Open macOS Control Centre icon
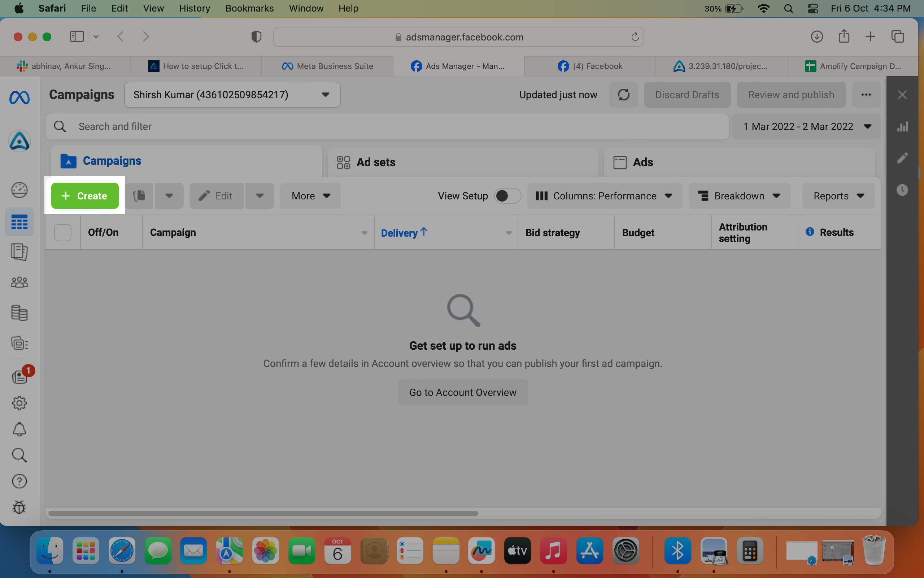This screenshot has width=924, height=578. tap(812, 8)
